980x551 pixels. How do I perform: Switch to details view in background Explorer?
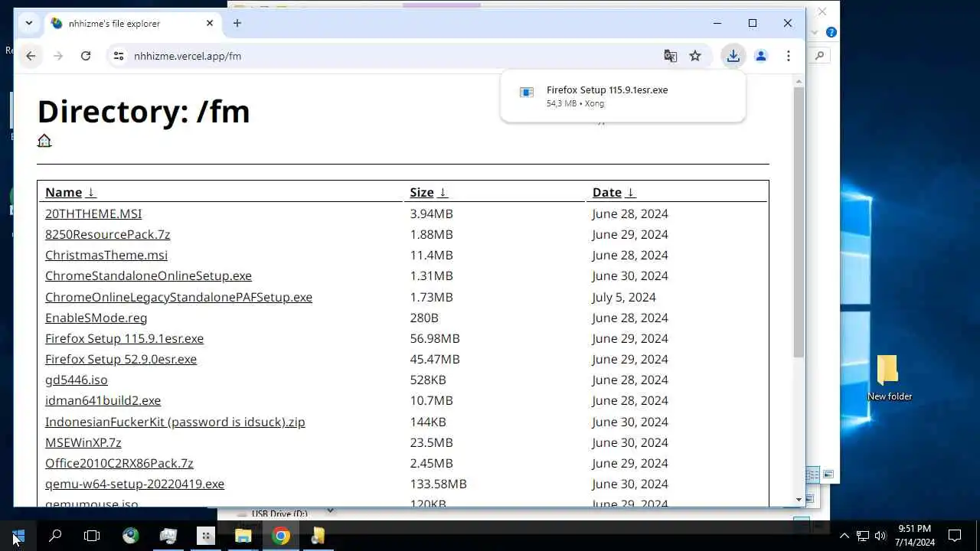814,474
